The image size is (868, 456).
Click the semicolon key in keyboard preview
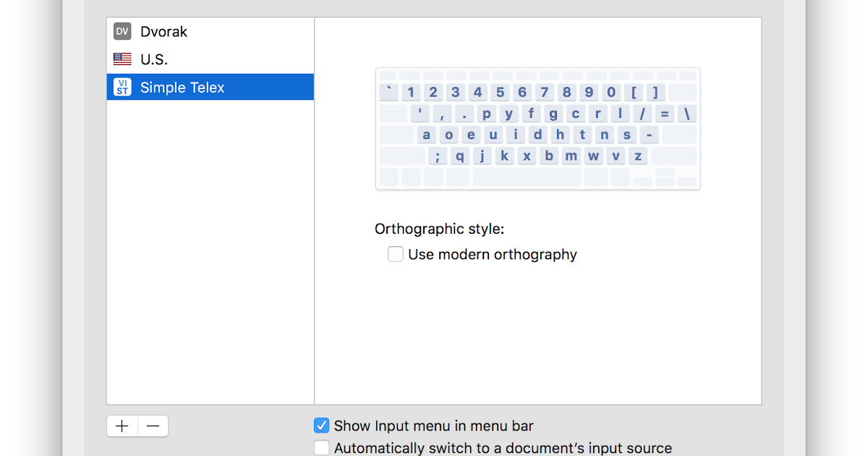[438, 156]
